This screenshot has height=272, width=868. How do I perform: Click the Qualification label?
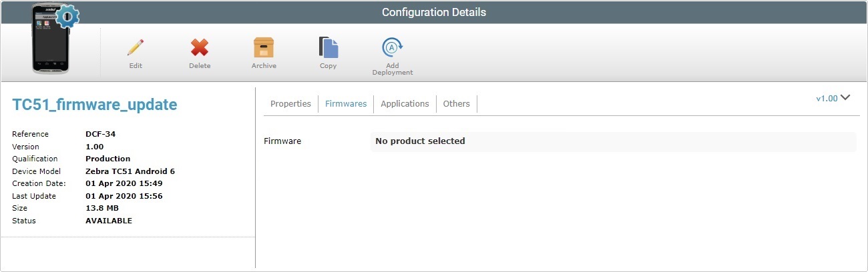pyautogui.click(x=35, y=159)
